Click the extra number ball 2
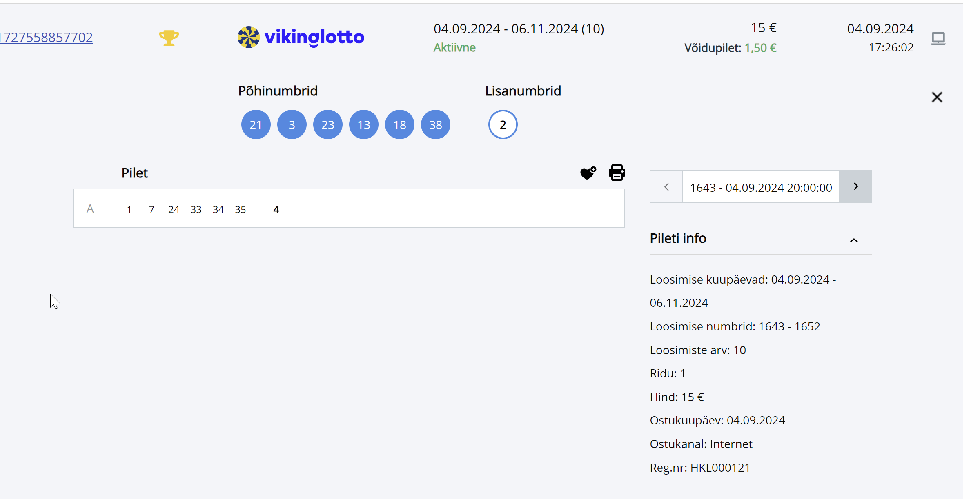The width and height of the screenshot is (980, 499). point(503,124)
